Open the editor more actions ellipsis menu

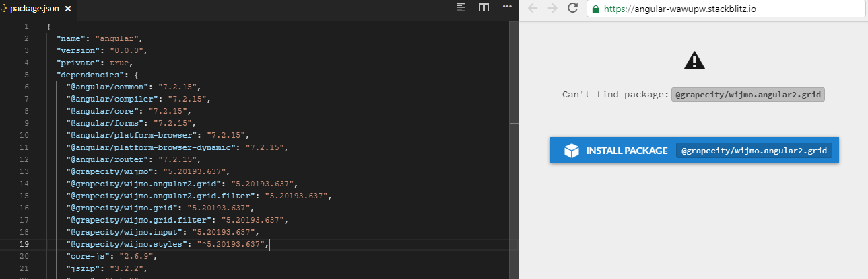click(x=507, y=7)
